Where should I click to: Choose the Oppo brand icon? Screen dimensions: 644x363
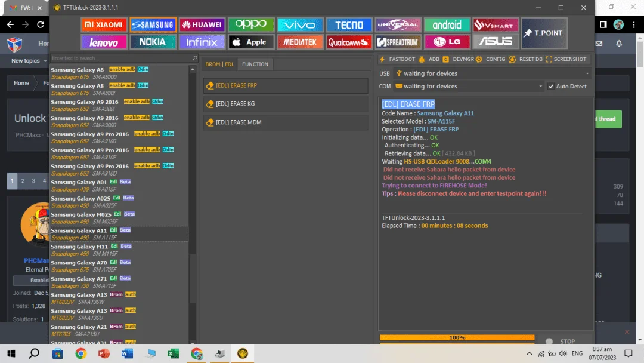251,24
